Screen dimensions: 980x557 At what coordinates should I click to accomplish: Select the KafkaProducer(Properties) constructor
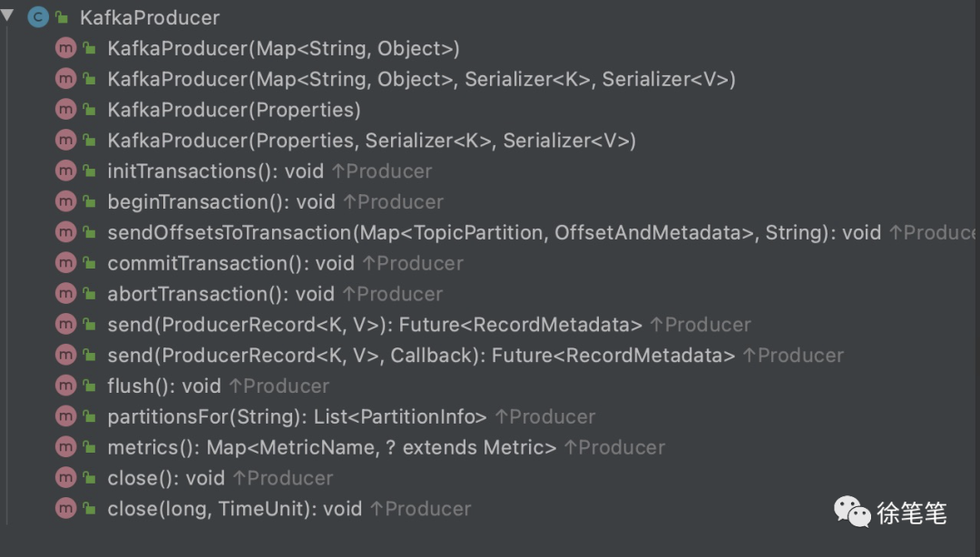[234, 110]
